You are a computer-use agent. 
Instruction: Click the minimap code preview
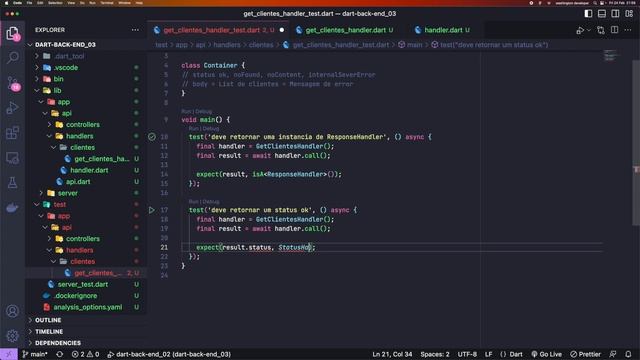610,55
